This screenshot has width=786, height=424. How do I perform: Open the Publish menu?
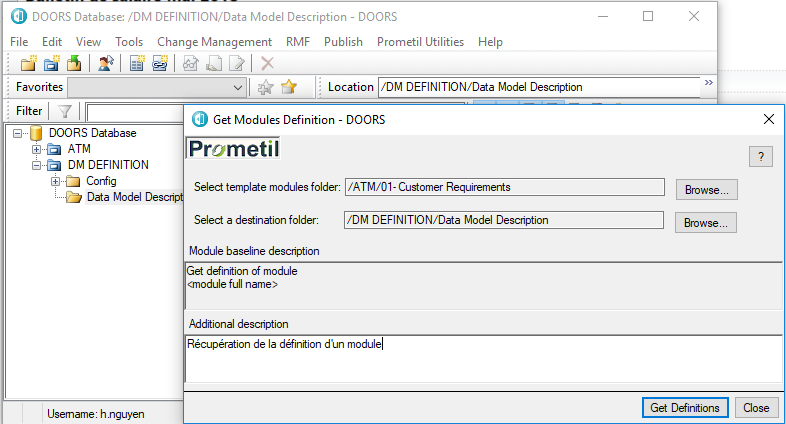tap(343, 42)
